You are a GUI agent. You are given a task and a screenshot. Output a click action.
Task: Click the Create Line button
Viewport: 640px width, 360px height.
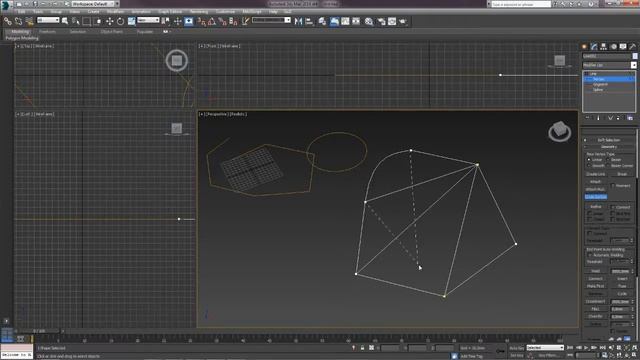pos(595,174)
